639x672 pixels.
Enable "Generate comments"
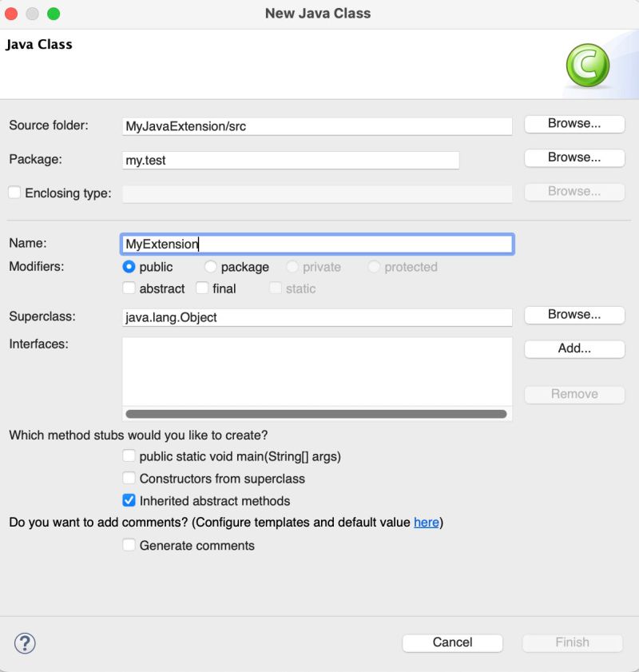pyautogui.click(x=129, y=545)
